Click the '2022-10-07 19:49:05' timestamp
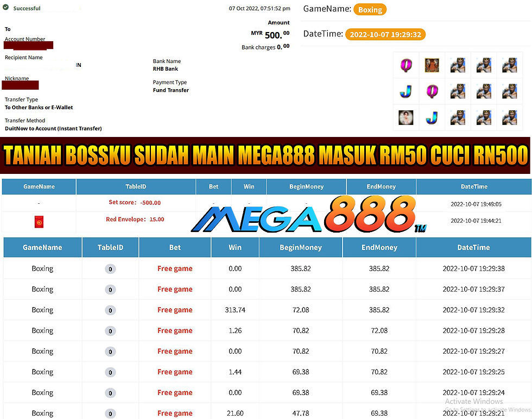This screenshot has height=419, width=532. tap(476, 204)
